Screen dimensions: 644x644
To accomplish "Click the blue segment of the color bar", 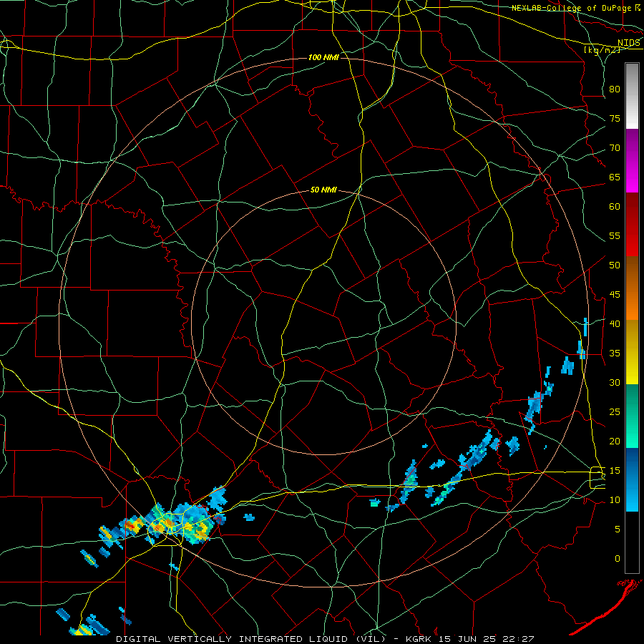I will 632,479.
